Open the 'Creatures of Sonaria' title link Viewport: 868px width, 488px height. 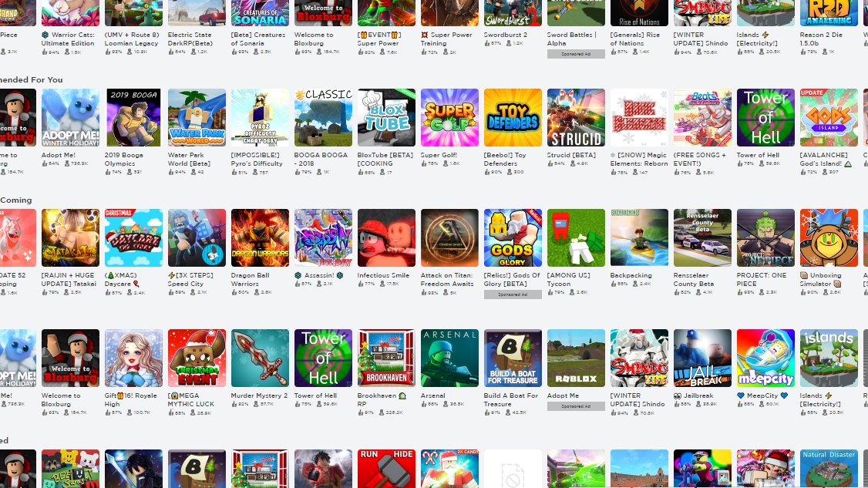[258, 39]
